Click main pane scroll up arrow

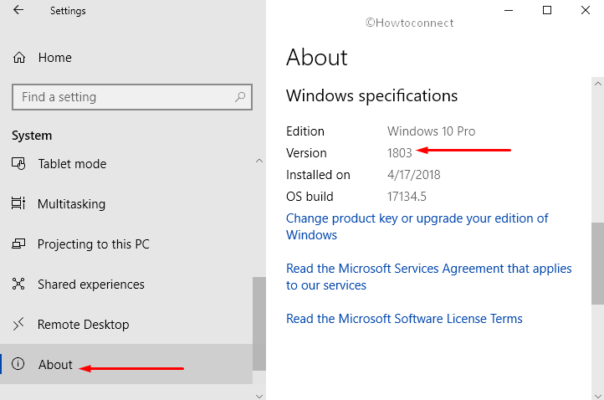598,84
